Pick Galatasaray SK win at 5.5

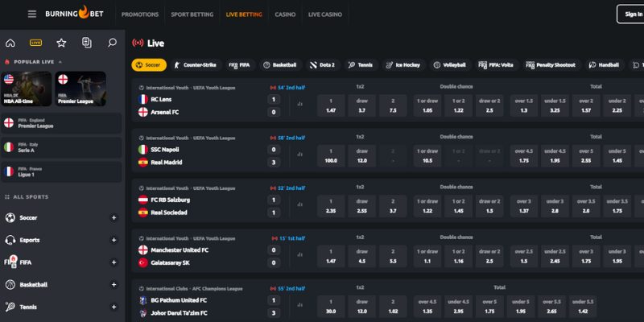pos(393,256)
